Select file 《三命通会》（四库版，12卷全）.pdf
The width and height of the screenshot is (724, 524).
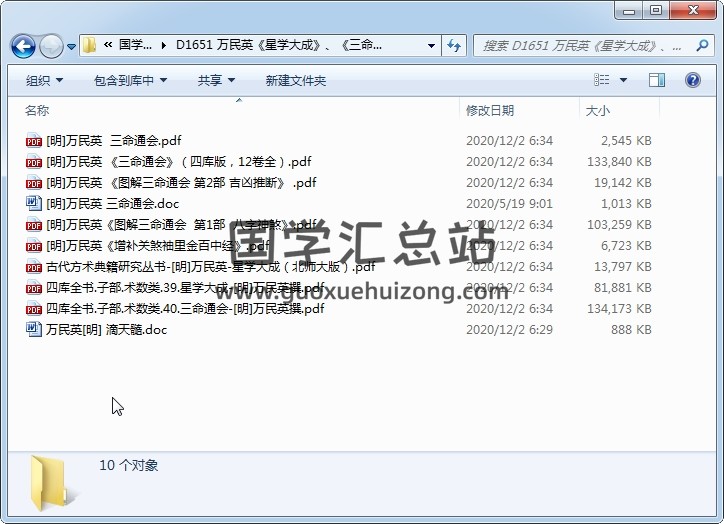[x=178, y=162]
